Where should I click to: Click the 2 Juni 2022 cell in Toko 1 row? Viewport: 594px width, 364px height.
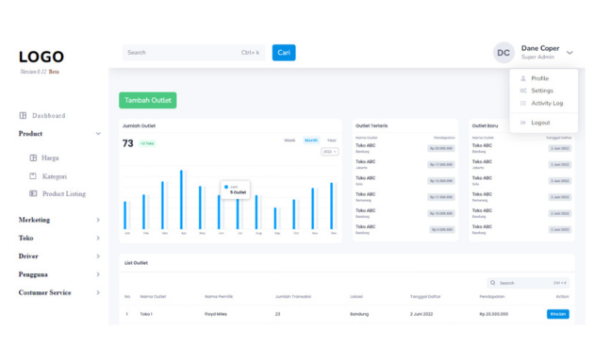421,314
